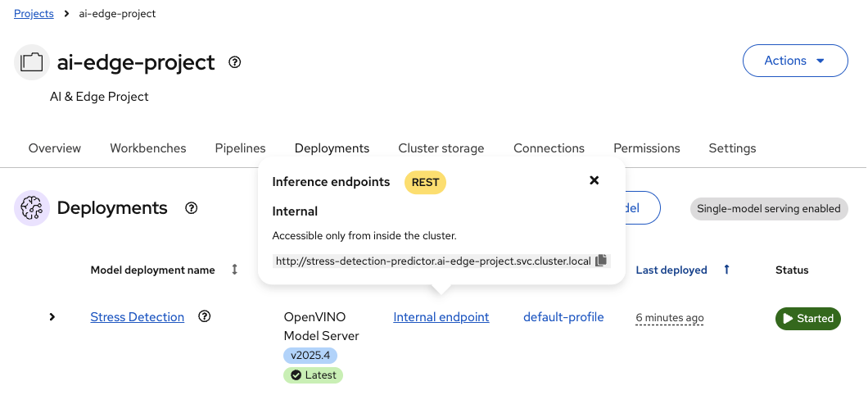Copy the internal endpoint URL
The width and height of the screenshot is (868, 395).
coord(601,261)
